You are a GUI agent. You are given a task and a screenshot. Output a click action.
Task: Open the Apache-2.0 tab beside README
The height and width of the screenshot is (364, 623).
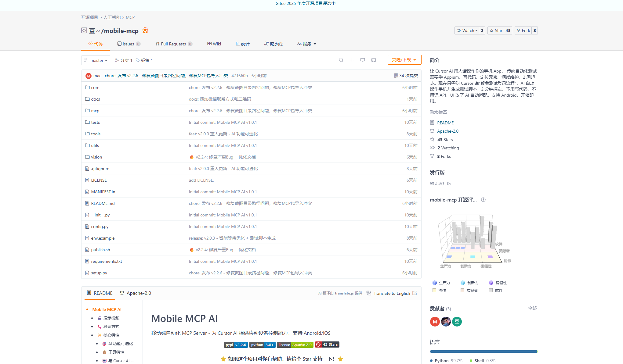pos(135,293)
